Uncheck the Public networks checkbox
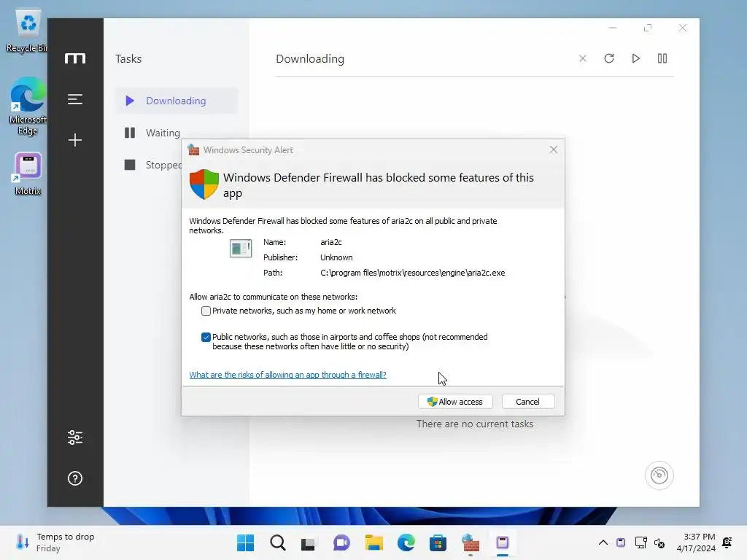Viewport: 747px width, 560px height. coord(206,337)
